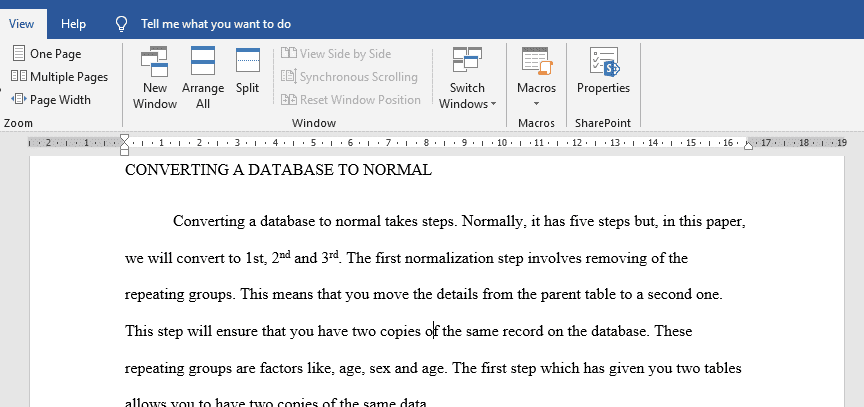Expand the Macros dropdown arrow
Screen dimensions: 864x407
click(x=537, y=103)
